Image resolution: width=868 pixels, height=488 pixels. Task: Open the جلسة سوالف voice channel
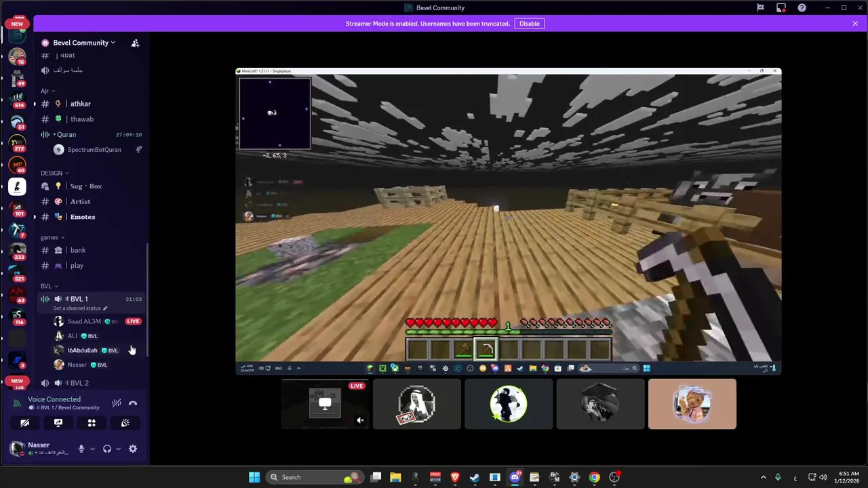91,70
